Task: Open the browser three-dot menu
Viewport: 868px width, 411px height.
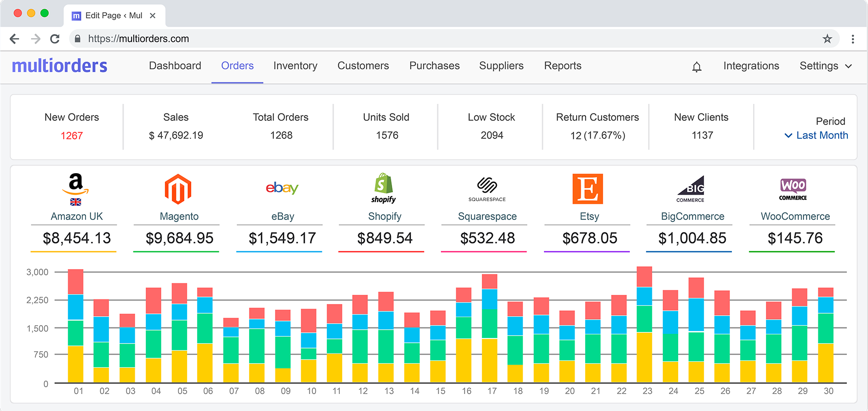Action: coord(852,39)
